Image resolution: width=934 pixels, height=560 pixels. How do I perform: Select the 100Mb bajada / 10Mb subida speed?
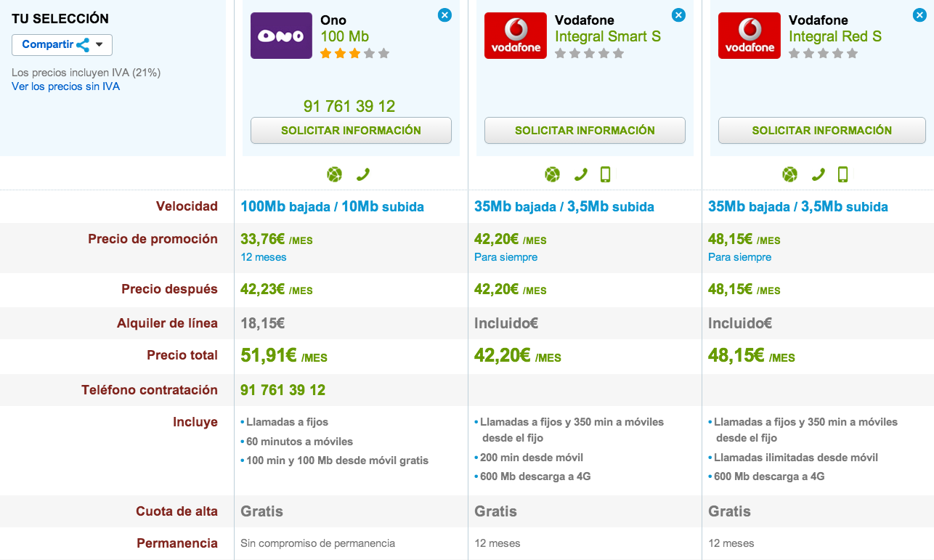[x=332, y=207]
